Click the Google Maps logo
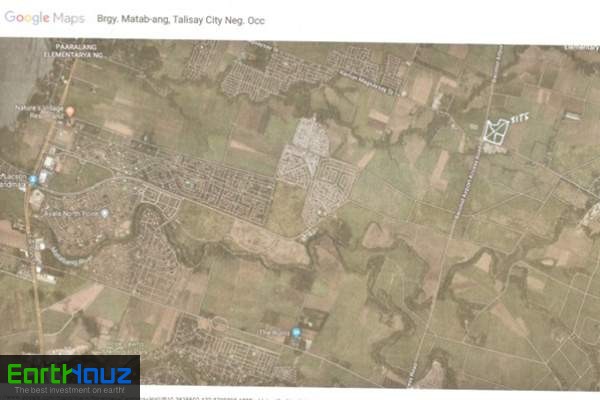 coord(44,18)
